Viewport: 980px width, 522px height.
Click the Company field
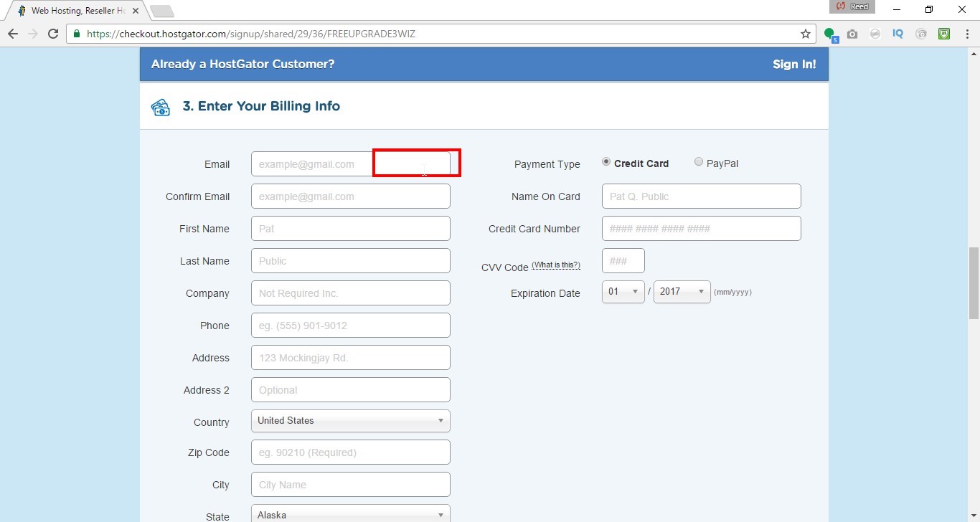(x=351, y=293)
